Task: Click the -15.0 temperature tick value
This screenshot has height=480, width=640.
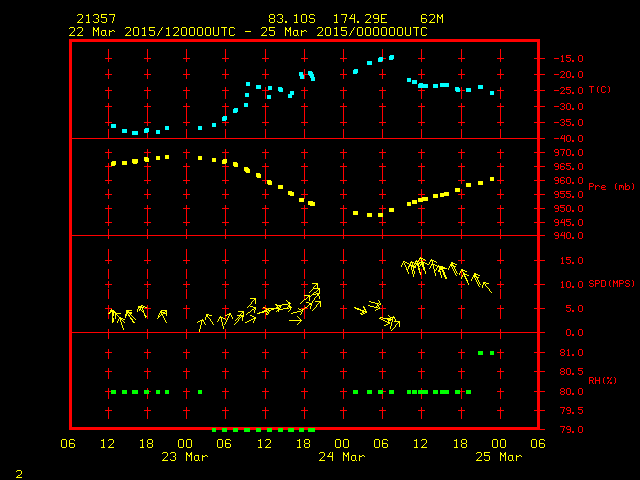Action: click(569, 58)
